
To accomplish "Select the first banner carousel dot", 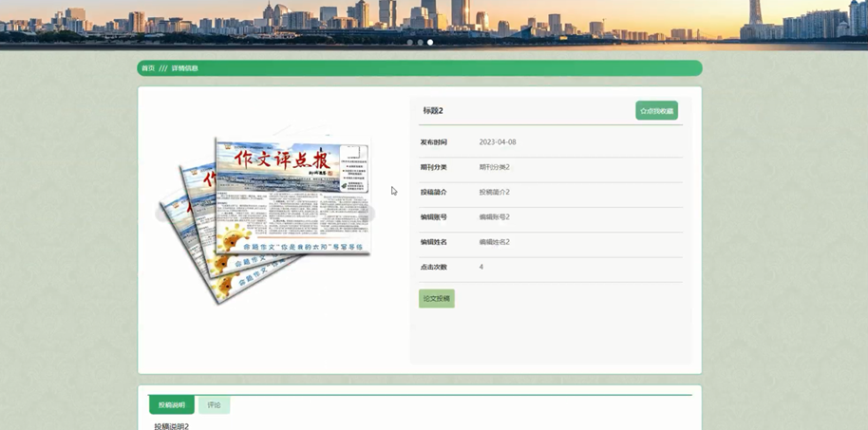I will (x=410, y=43).
